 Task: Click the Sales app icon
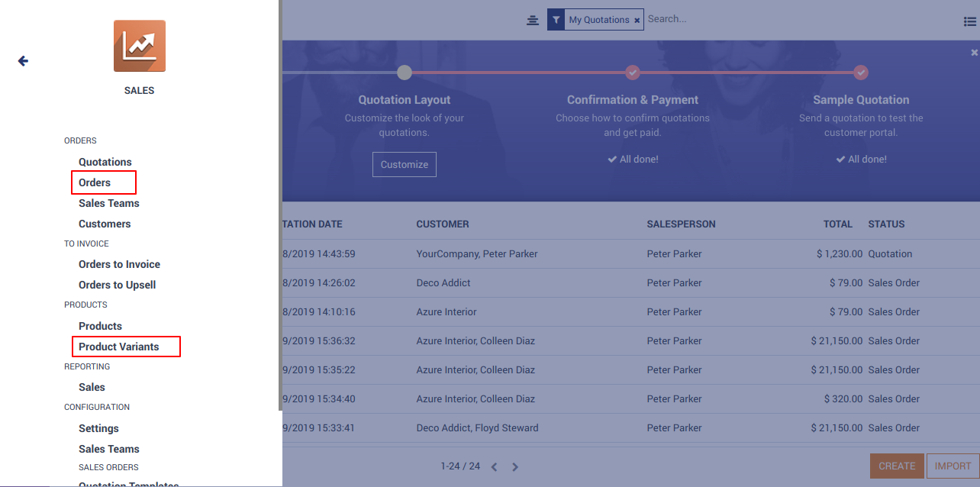[140, 46]
